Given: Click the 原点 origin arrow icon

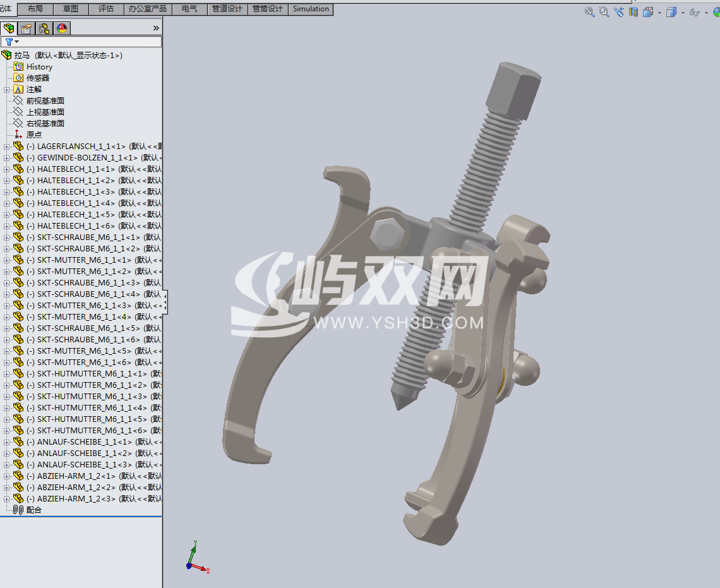Looking at the screenshot, I should coord(18,135).
